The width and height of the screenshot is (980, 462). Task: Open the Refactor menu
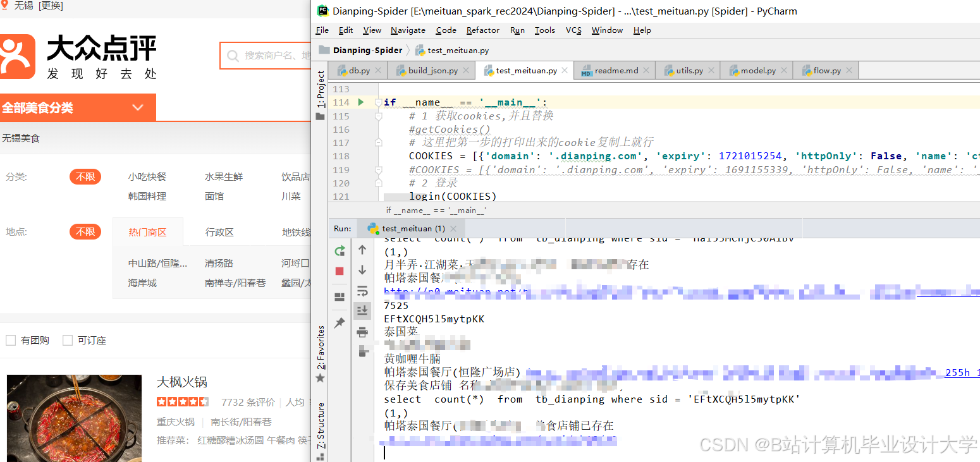tap(483, 30)
